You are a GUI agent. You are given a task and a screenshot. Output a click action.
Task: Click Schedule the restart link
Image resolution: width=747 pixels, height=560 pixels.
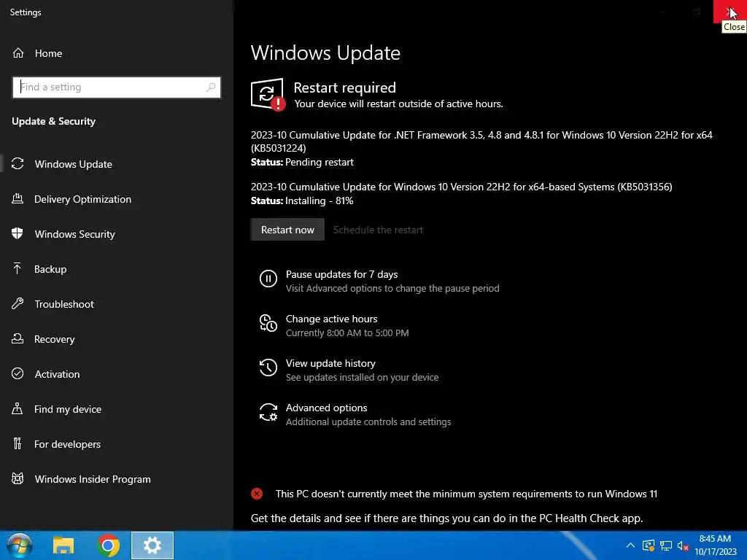pos(378,230)
